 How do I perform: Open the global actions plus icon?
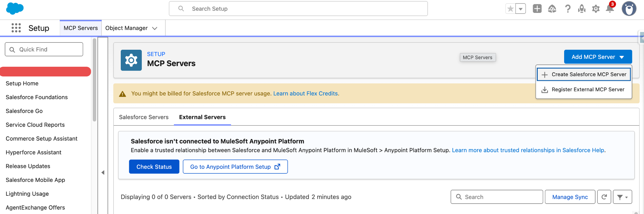(x=537, y=8)
